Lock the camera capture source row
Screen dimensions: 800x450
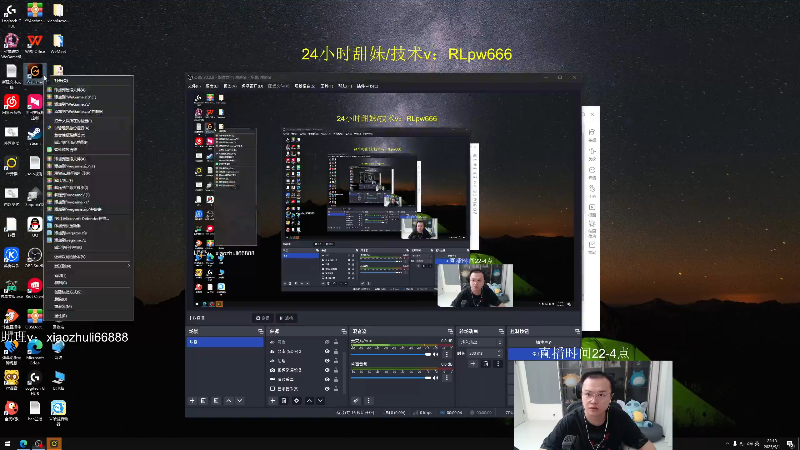click(336, 370)
